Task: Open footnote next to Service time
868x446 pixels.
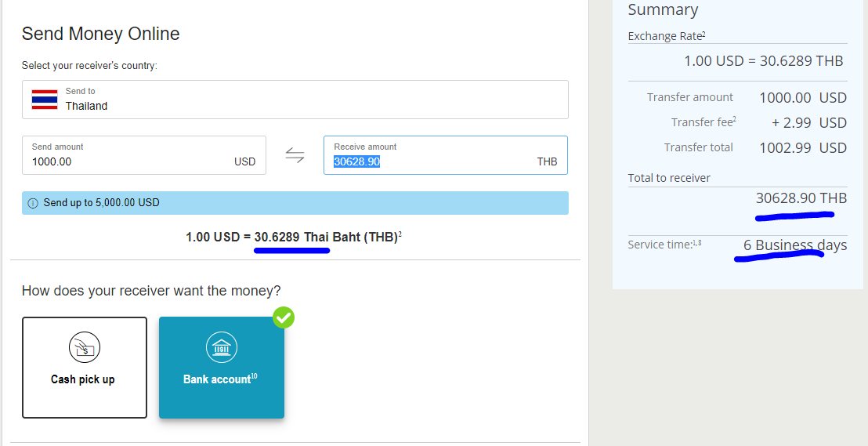Action: (697, 244)
